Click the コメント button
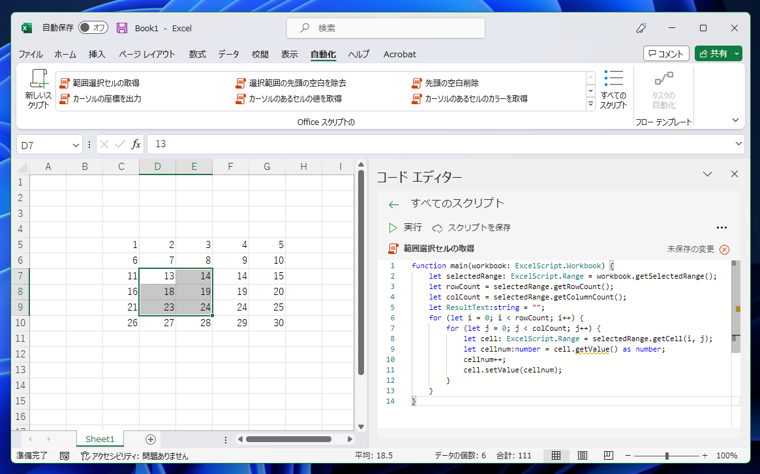This screenshot has width=760, height=474. click(x=666, y=53)
